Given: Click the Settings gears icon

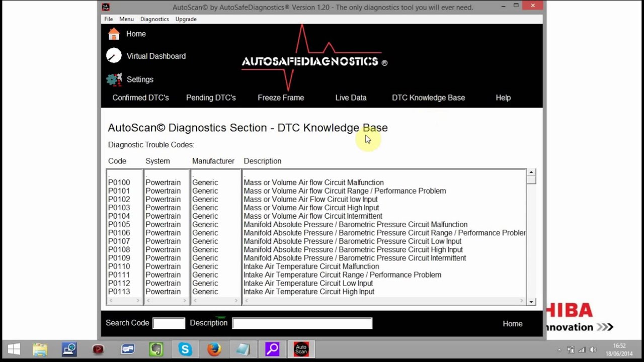Looking at the screenshot, I should (114, 79).
